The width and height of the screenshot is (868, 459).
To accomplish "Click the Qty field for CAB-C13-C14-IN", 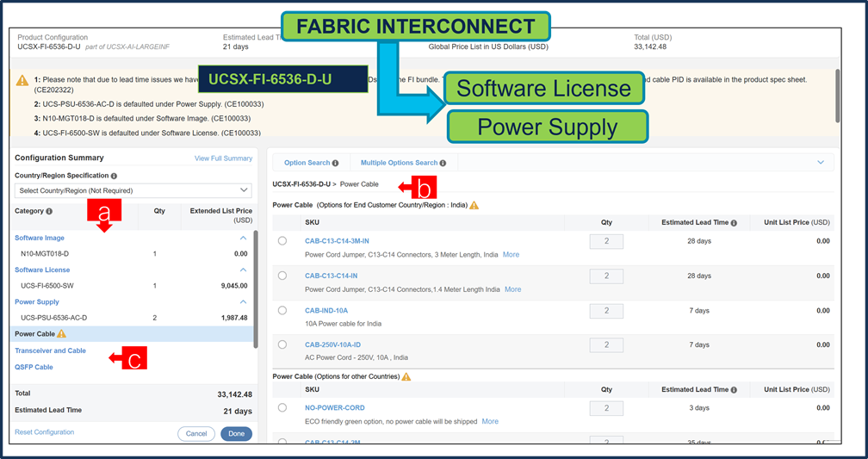I will point(607,276).
